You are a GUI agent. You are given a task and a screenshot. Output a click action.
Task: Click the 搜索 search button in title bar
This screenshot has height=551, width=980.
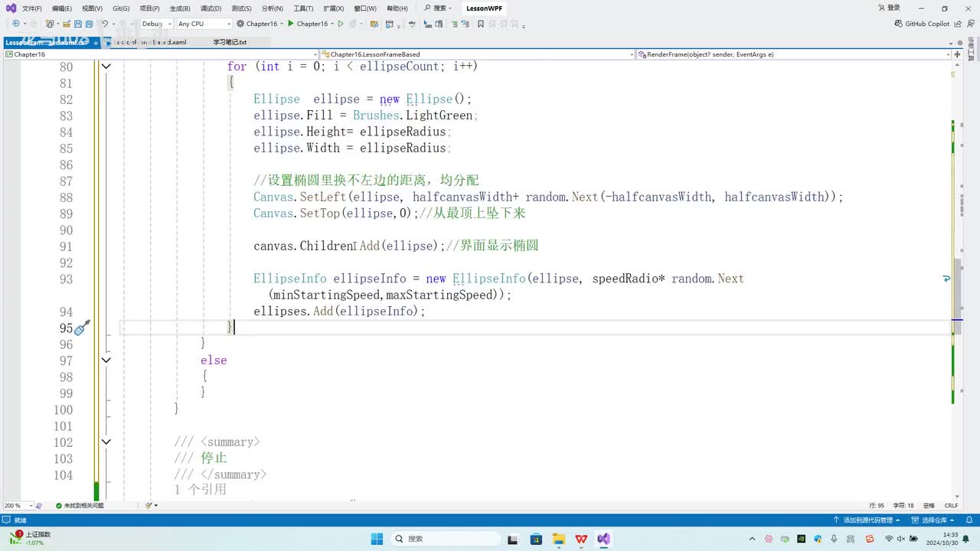437,8
